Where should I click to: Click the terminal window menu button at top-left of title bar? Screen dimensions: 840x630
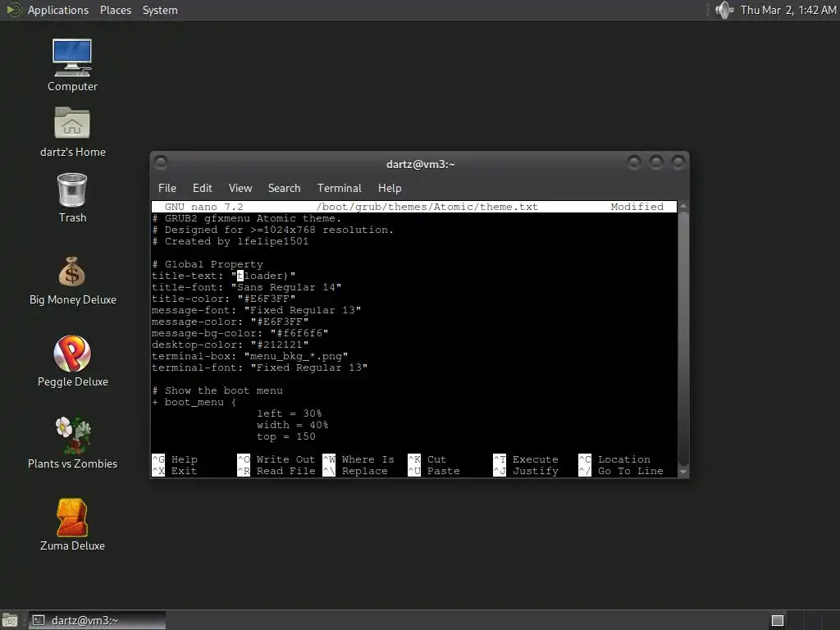click(x=161, y=162)
